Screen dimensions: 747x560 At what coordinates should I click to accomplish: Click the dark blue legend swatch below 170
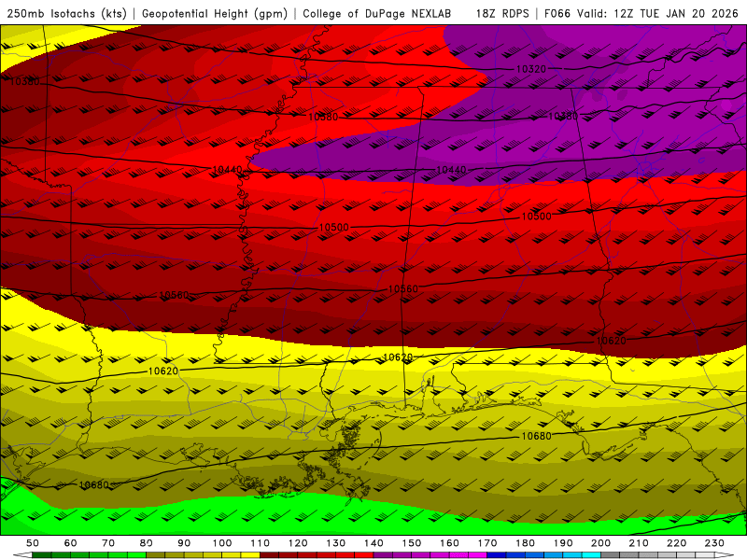click(497, 555)
